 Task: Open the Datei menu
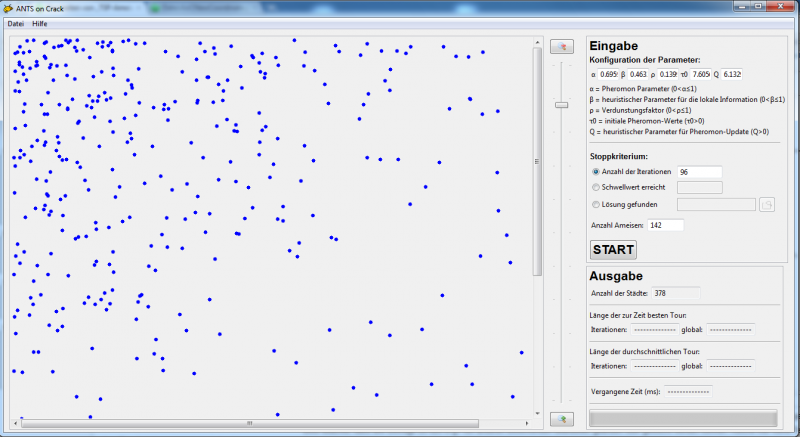point(15,23)
